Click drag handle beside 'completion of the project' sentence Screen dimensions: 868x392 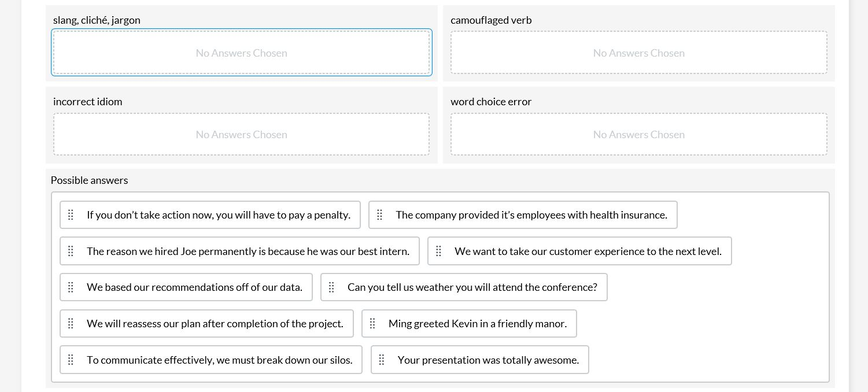[x=71, y=324]
